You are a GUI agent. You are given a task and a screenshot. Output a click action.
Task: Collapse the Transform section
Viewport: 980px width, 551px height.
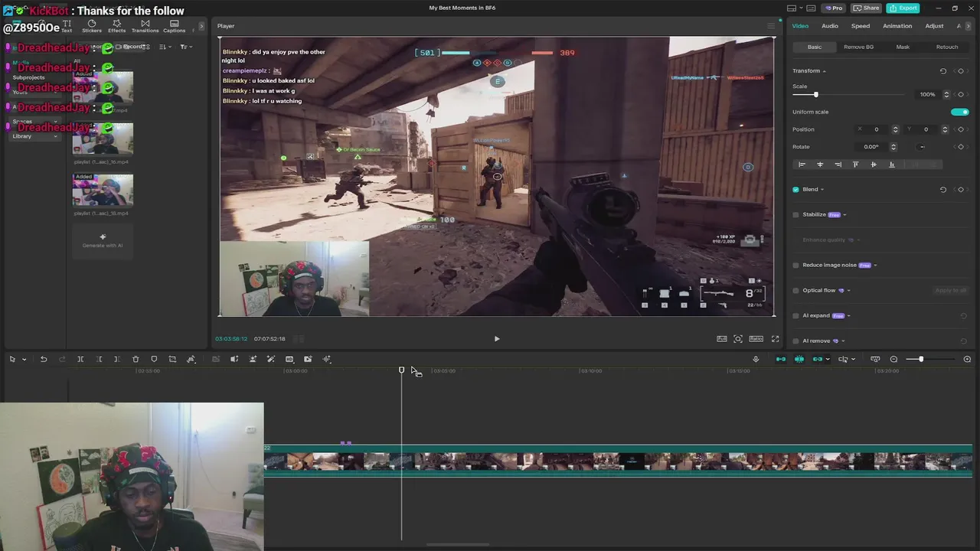[x=824, y=71]
